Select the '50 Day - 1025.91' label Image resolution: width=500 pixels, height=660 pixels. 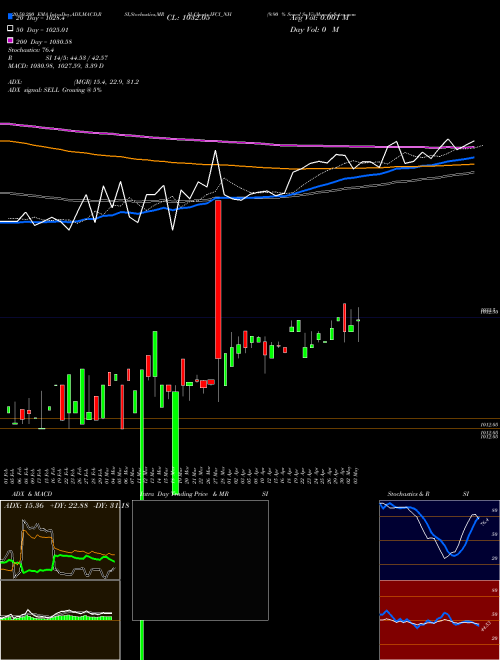(x=41, y=30)
